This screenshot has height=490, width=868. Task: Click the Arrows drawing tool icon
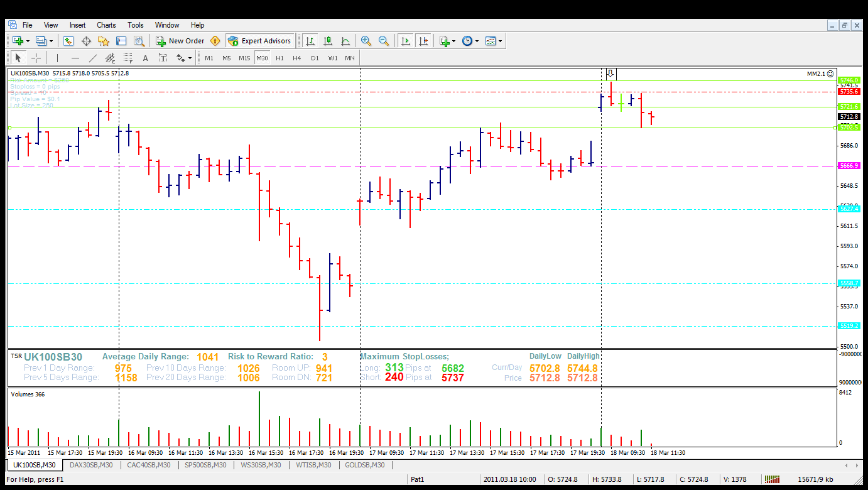(181, 58)
